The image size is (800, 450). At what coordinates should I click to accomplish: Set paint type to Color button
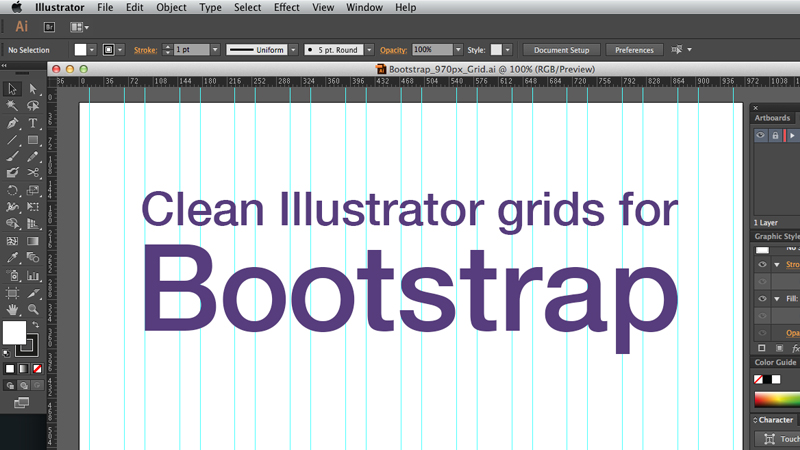[10, 368]
